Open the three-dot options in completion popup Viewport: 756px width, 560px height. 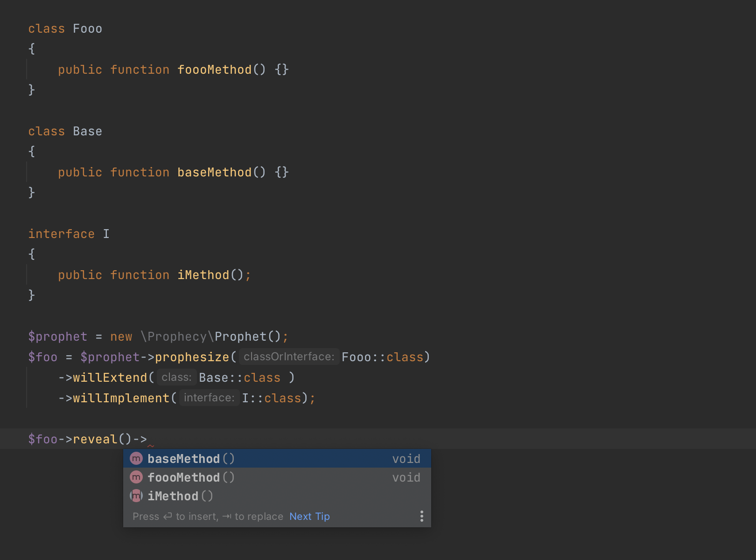[421, 516]
